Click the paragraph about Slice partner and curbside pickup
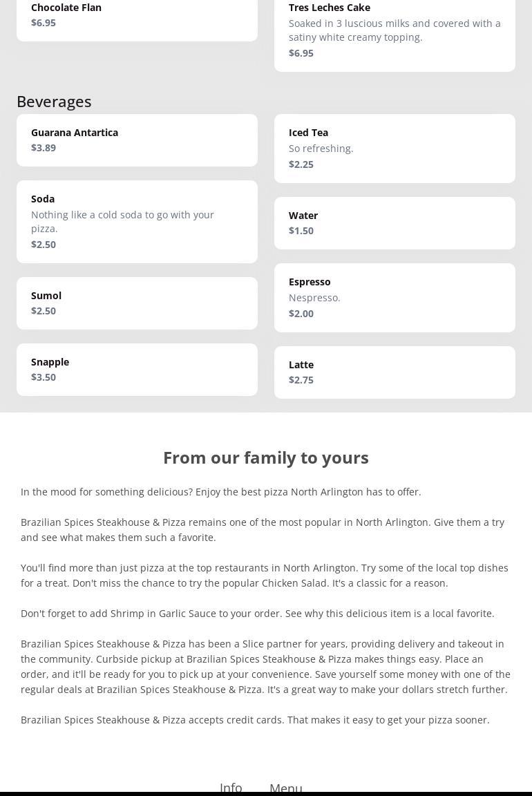Screen dimensions: 532x796 tap(265, 667)
